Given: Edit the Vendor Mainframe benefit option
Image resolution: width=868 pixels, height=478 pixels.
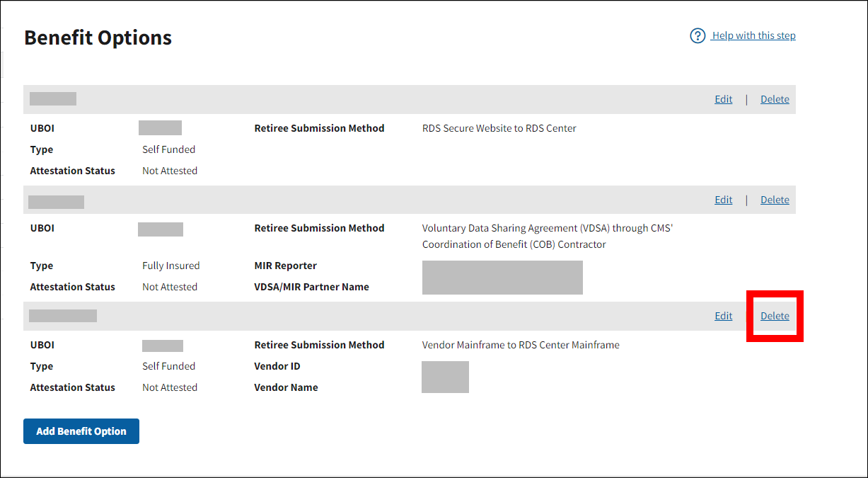Looking at the screenshot, I should pos(723,316).
